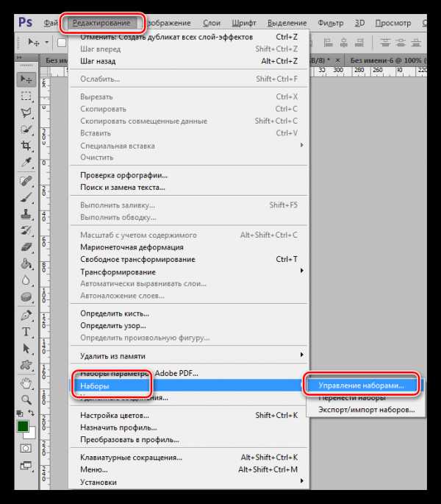Select the Move tool in toolbar
441x504 pixels.
pyautogui.click(x=26, y=79)
